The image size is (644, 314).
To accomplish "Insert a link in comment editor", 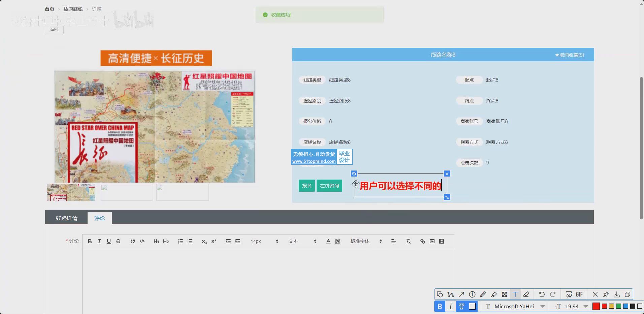I will click(423, 241).
